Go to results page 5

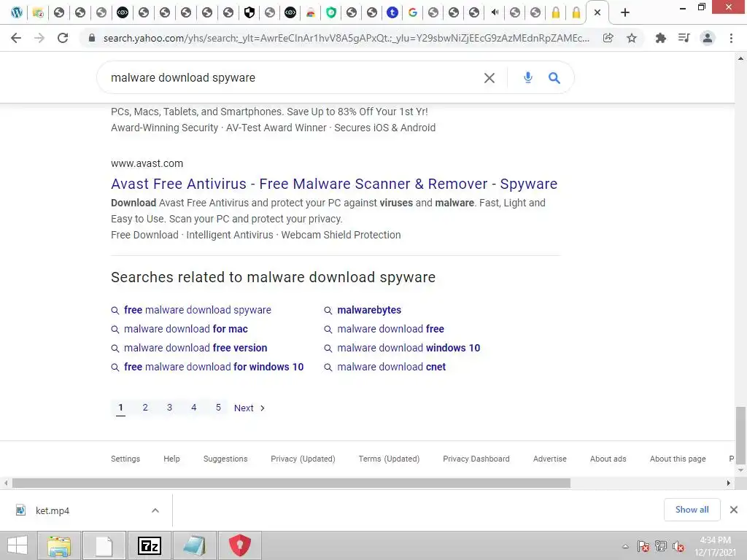point(218,408)
